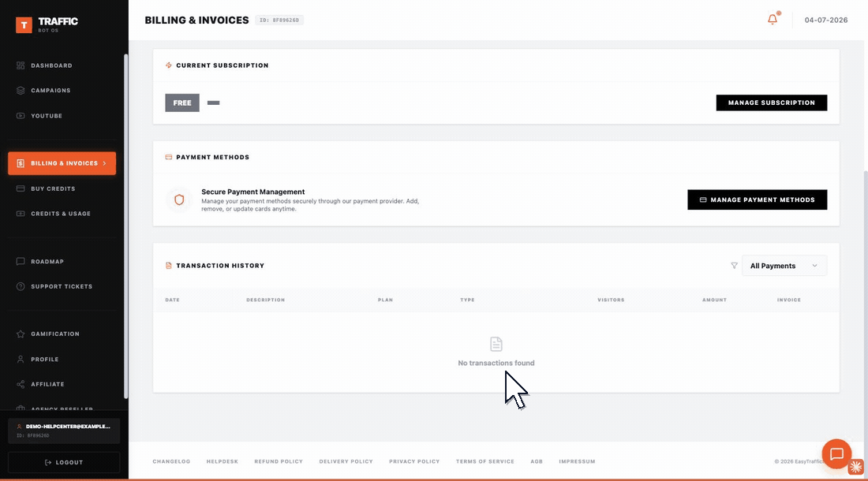Click the Logout button
The height and width of the screenshot is (481, 868).
pos(64,462)
